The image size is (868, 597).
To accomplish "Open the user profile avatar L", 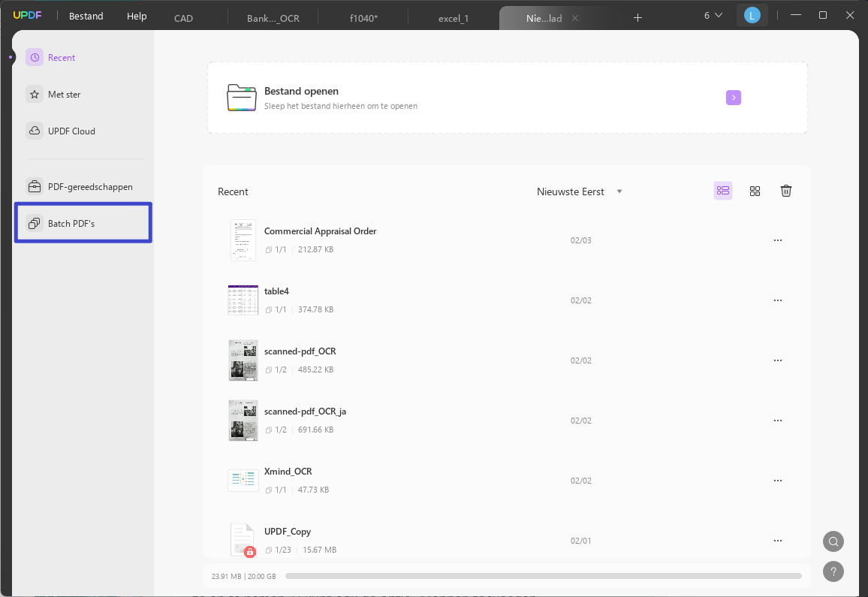I will tap(752, 16).
